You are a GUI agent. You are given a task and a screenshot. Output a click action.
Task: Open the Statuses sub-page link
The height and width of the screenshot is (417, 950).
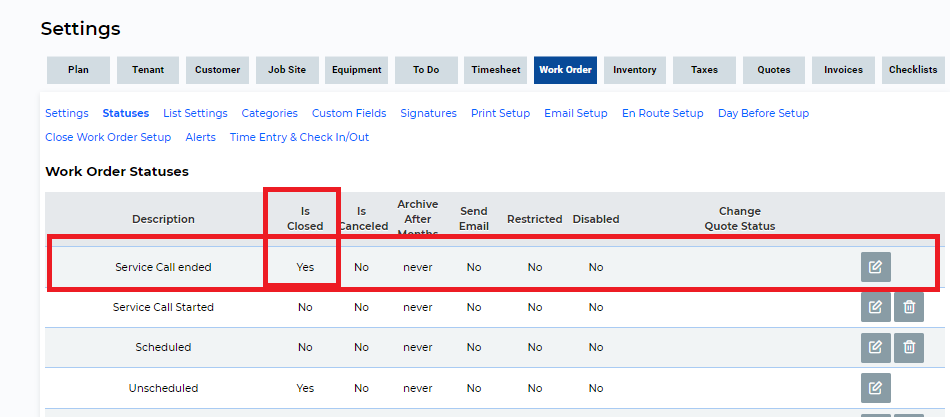point(125,113)
